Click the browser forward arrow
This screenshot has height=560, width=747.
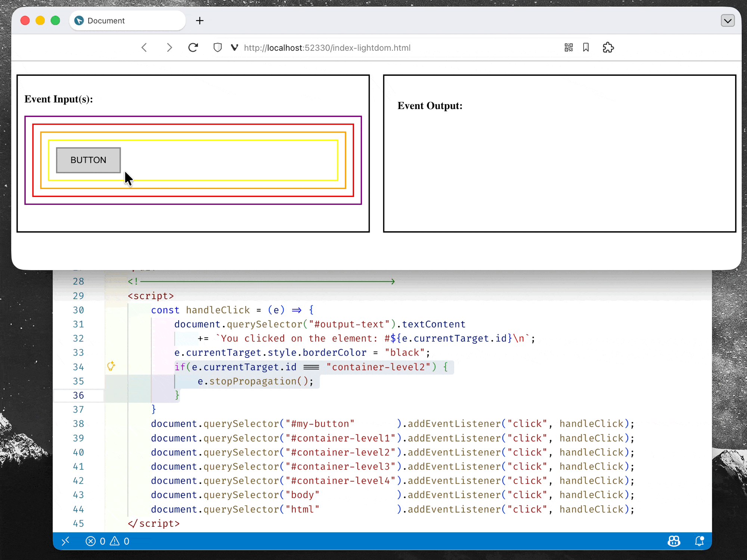click(x=169, y=48)
